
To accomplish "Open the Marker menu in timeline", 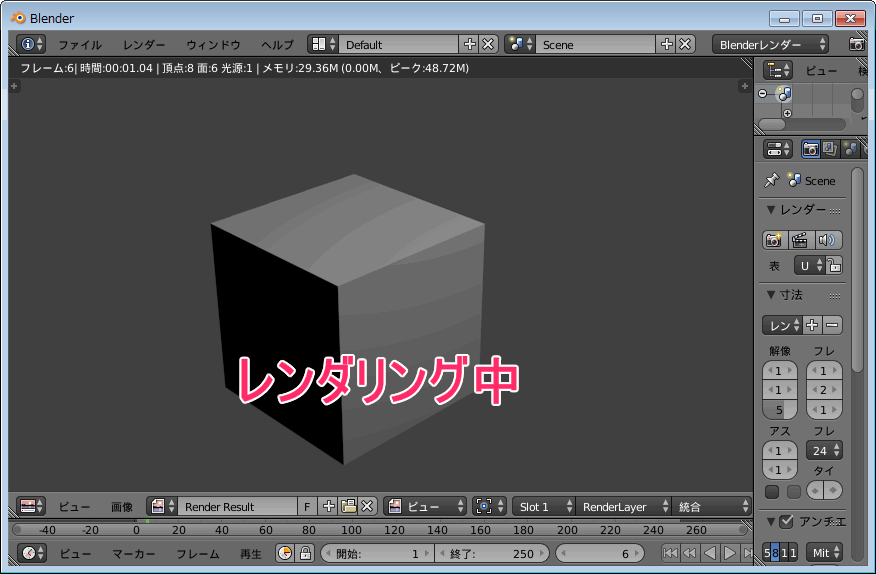I will [134, 554].
